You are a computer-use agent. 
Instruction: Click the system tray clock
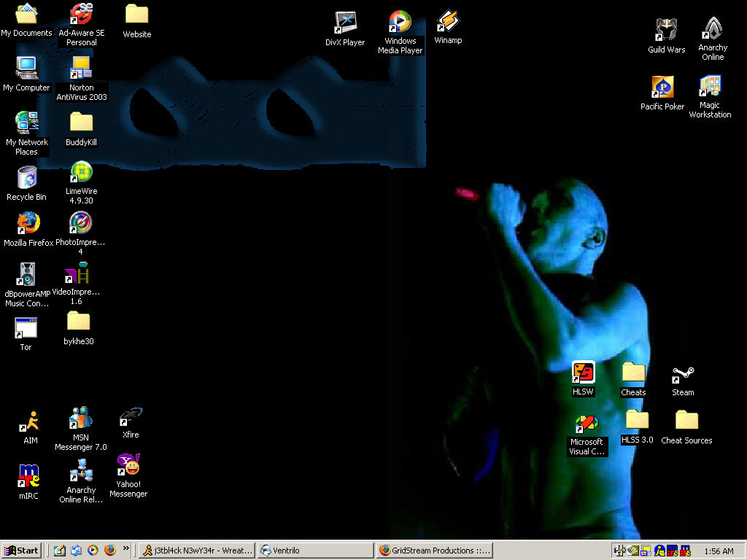click(719, 551)
